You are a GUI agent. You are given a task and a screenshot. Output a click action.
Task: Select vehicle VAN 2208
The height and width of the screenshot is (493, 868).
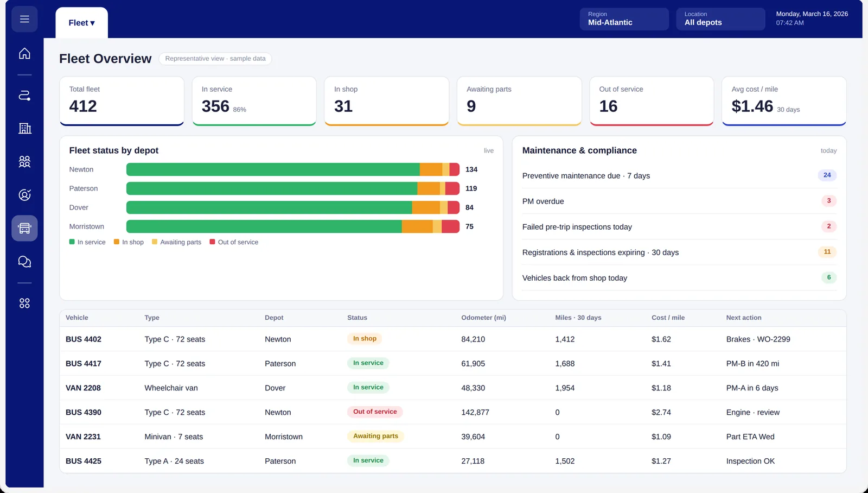pyautogui.click(x=83, y=388)
